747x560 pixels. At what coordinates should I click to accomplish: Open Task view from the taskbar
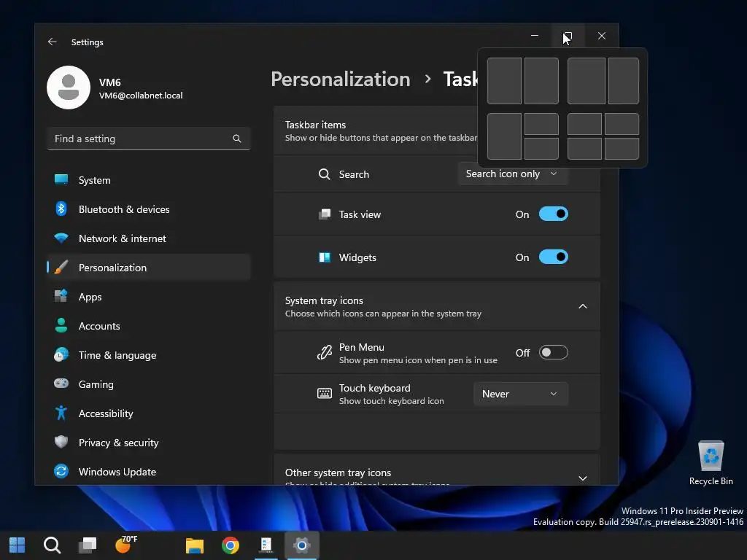pyautogui.click(x=88, y=545)
